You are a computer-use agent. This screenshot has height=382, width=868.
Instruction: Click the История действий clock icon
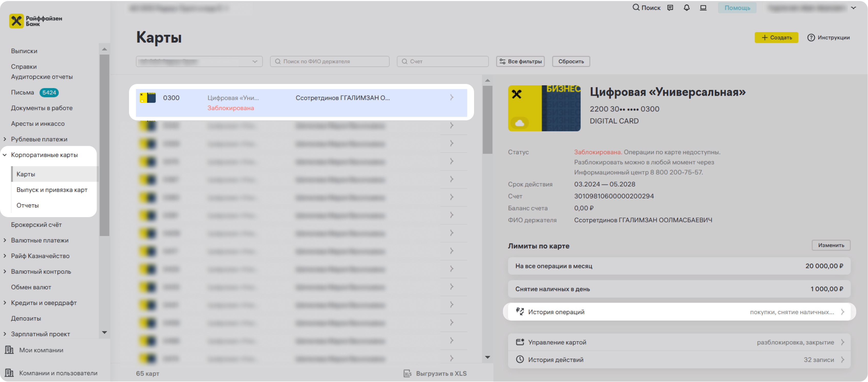coord(520,359)
